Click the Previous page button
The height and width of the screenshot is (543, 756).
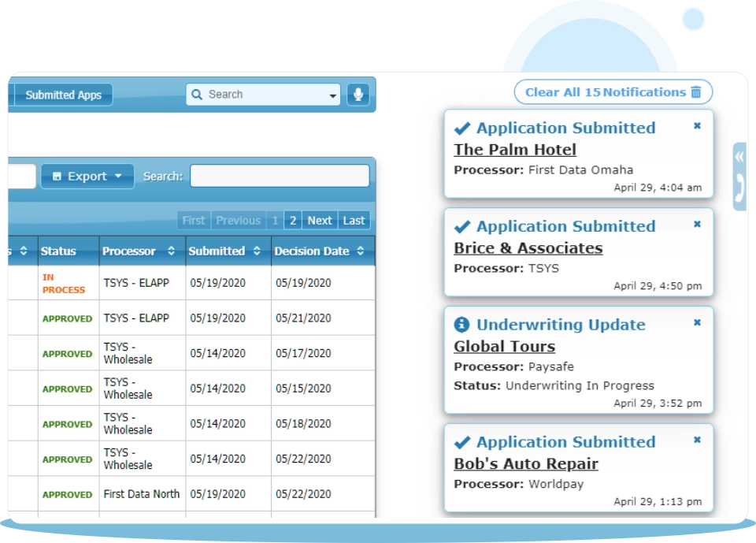[238, 221]
